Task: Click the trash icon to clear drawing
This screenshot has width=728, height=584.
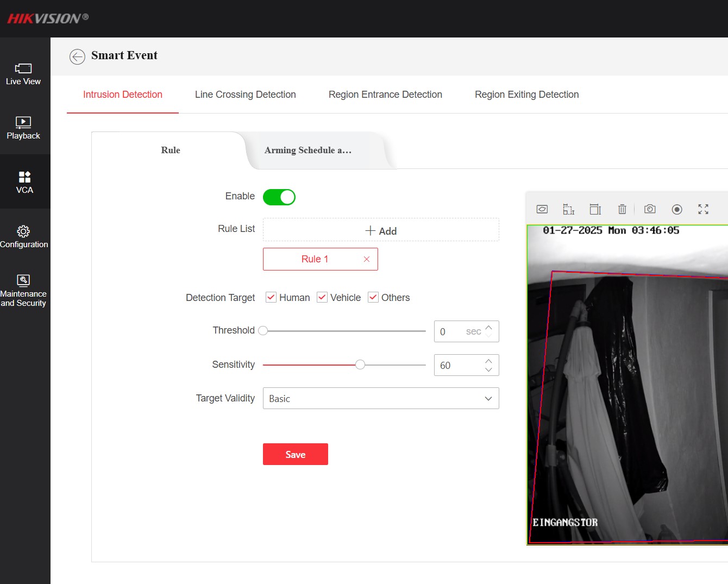Action: tap(622, 209)
